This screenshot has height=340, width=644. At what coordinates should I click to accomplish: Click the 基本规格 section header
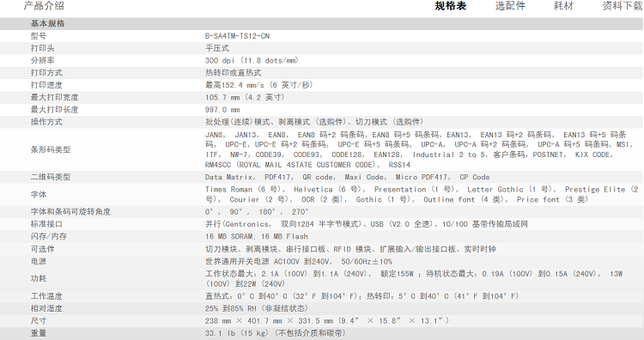(47, 23)
